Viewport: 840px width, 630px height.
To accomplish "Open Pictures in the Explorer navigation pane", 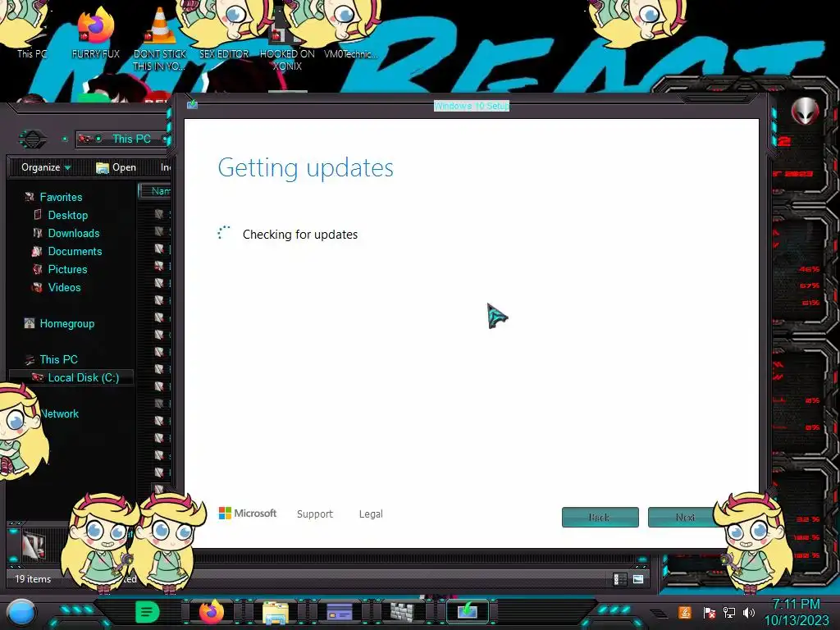I will [x=67, y=269].
